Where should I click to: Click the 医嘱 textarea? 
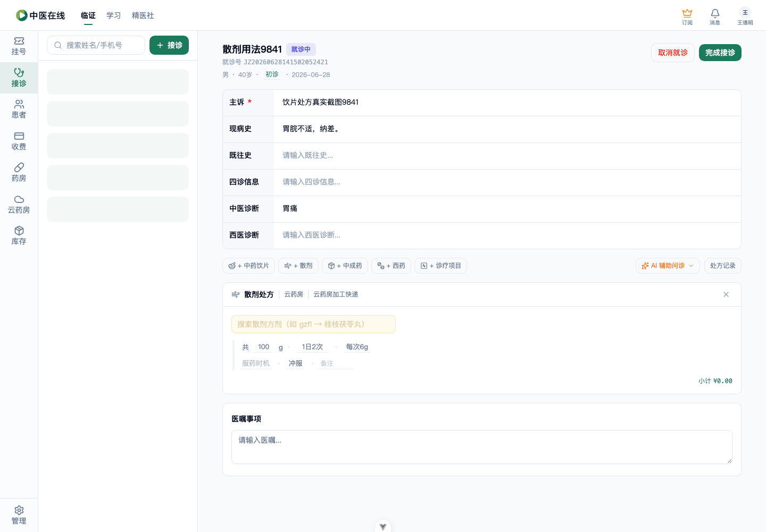click(482, 447)
